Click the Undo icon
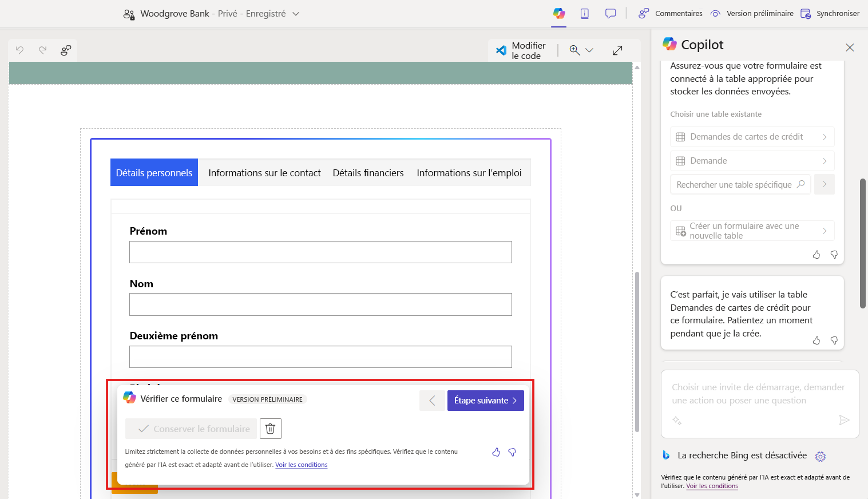868x499 pixels. [19, 50]
